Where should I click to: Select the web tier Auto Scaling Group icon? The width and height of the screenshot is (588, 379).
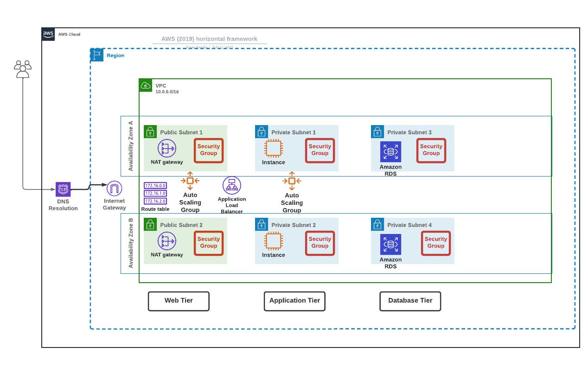191,181
